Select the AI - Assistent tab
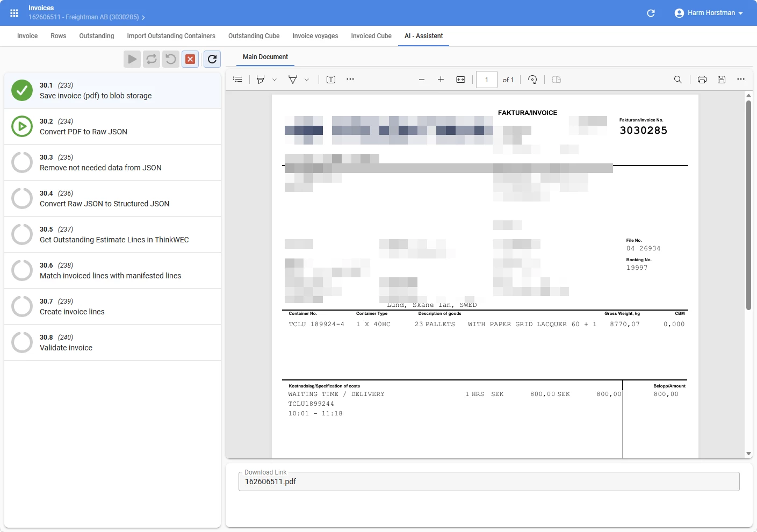The width and height of the screenshot is (757, 532). [424, 36]
